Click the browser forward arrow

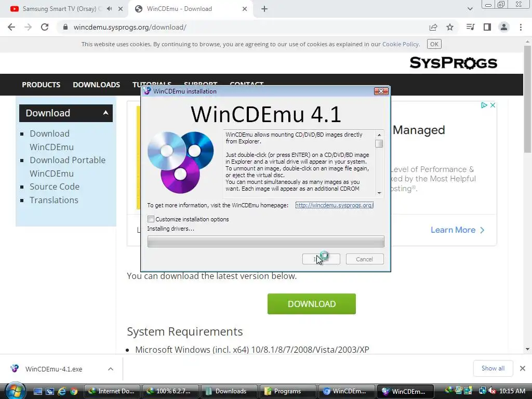pyautogui.click(x=28, y=27)
